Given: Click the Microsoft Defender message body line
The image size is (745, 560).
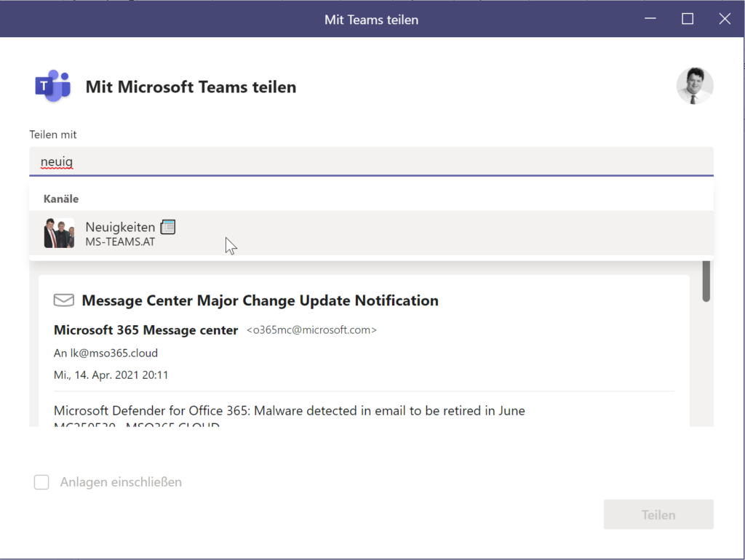Looking at the screenshot, I should pyautogui.click(x=290, y=411).
